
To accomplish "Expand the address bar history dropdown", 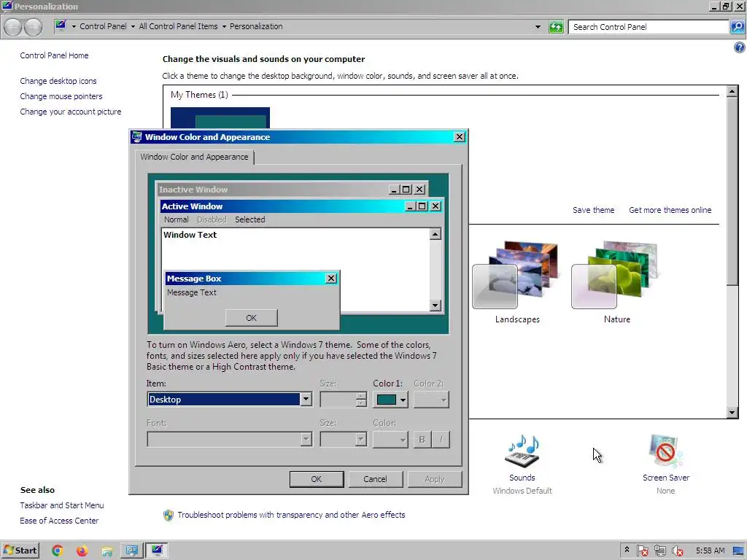I will pos(538,27).
